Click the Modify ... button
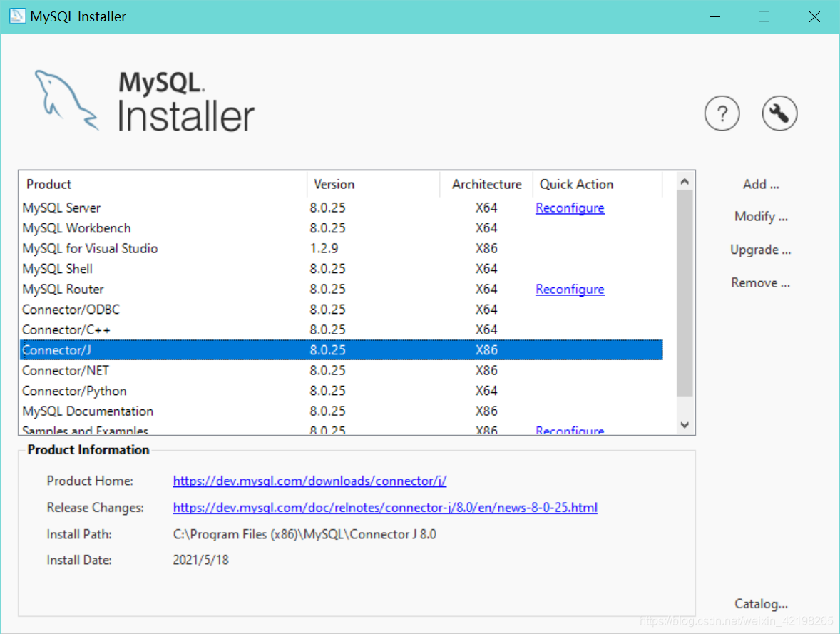The image size is (840, 634). (x=761, y=217)
